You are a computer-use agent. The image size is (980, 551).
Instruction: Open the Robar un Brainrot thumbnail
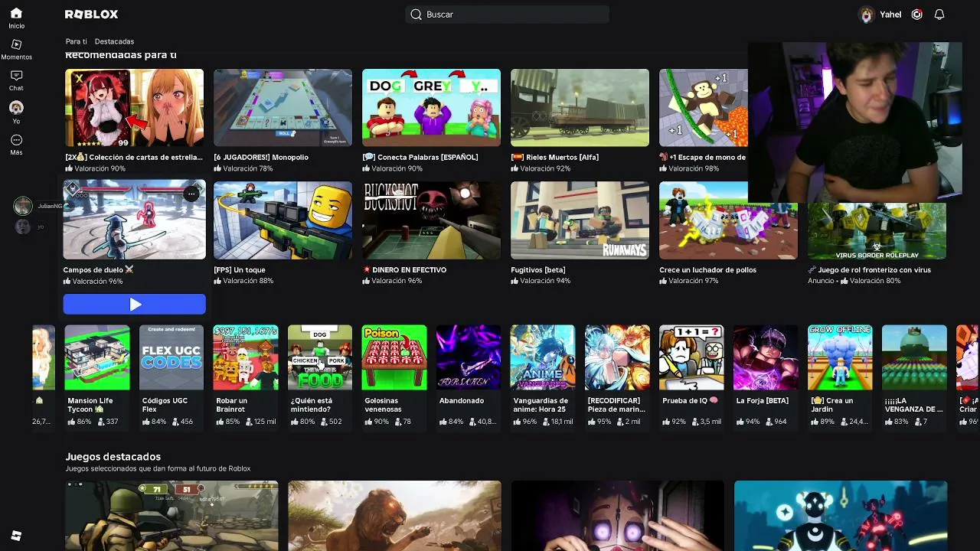[246, 357]
